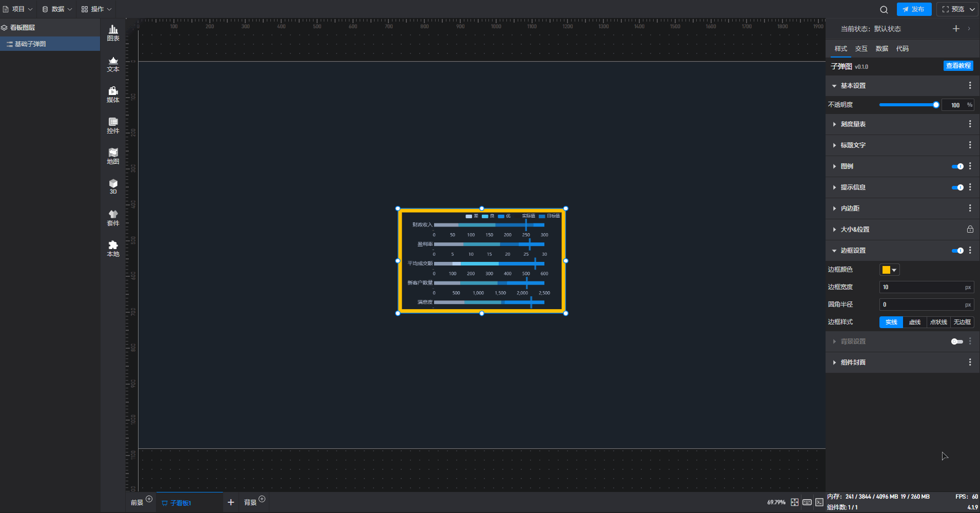Image resolution: width=980 pixels, height=513 pixels.
Task: Toggle the 图例 legend switch
Action: 957,166
